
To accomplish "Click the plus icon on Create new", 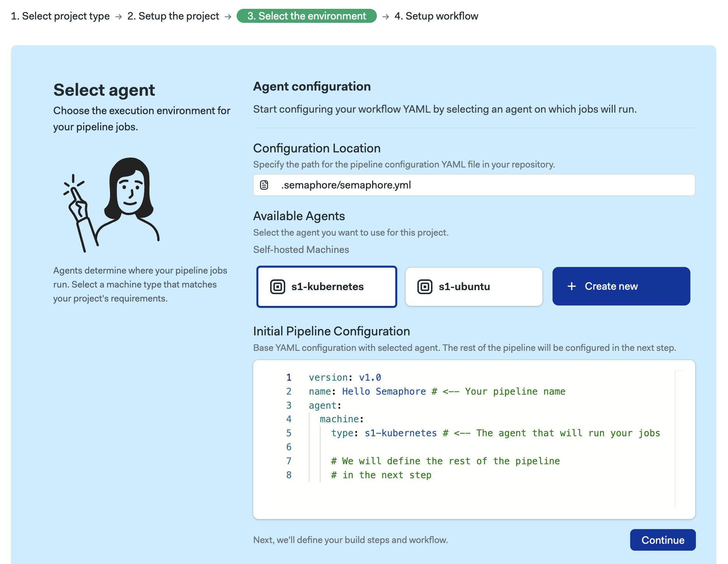I will (572, 286).
